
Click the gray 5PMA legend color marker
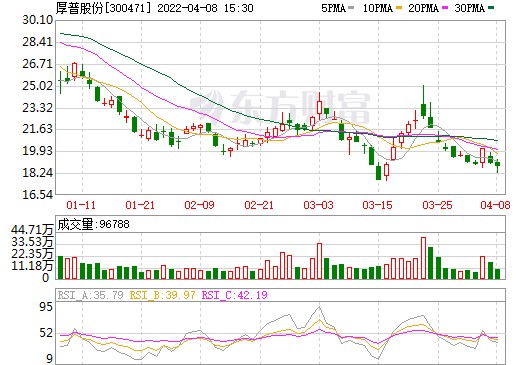[x=351, y=8]
